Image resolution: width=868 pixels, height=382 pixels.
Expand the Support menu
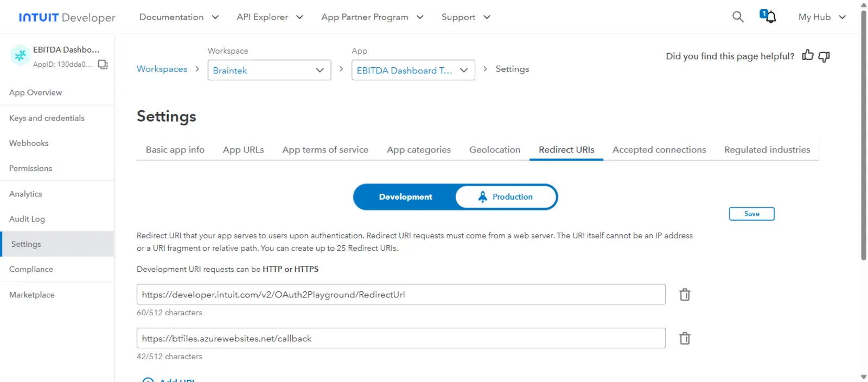point(466,17)
